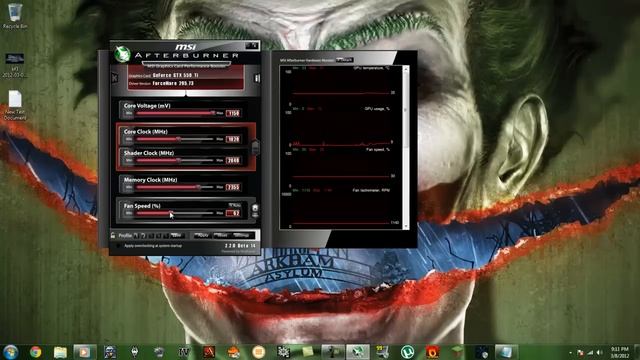Click the hardware monitor scrollbar down arrow
Image resolution: width=640 pixels, height=360 pixels.
click(406, 226)
